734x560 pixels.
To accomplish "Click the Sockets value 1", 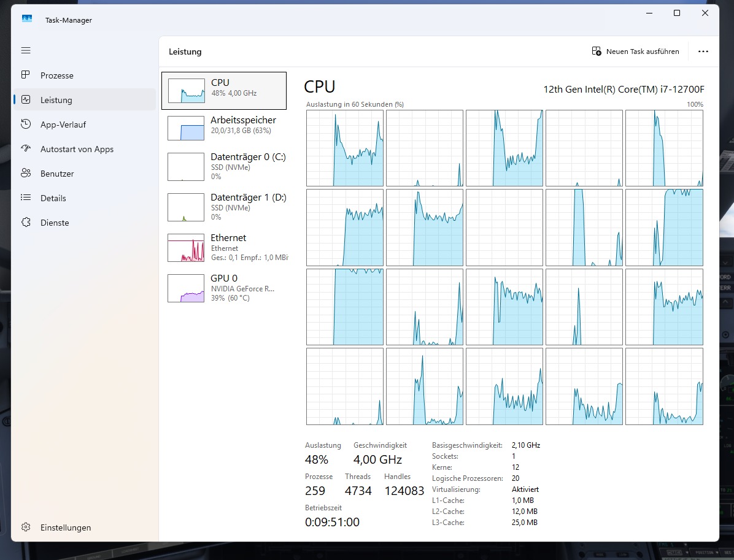I will tap(514, 456).
